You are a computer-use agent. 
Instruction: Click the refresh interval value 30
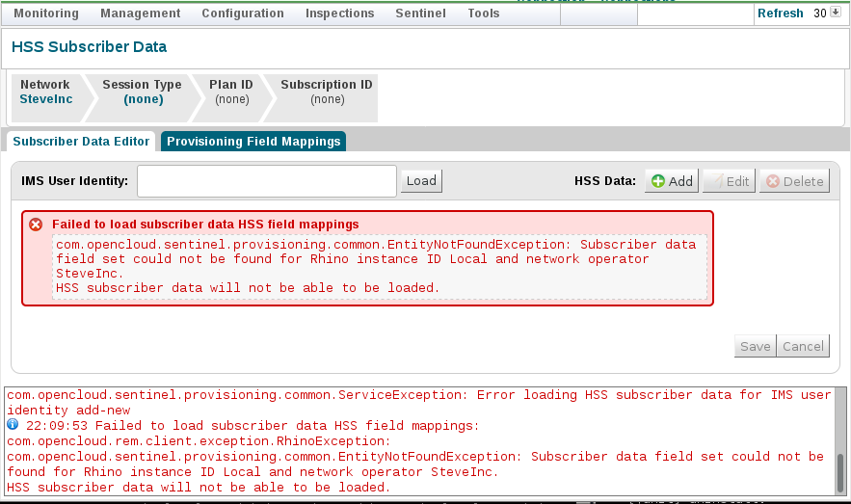(819, 13)
